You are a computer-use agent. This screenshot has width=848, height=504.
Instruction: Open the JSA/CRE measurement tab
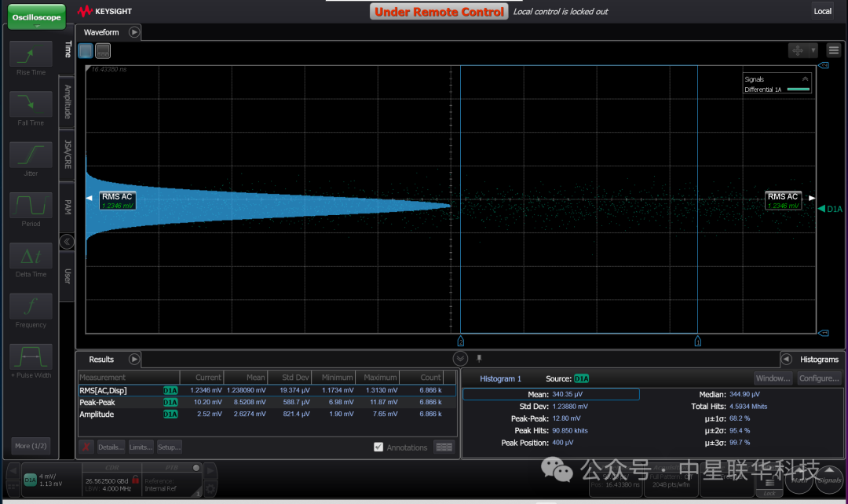click(67, 154)
